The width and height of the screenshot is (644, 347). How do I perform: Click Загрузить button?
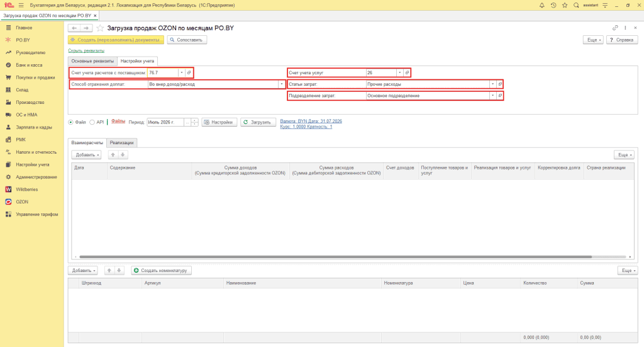click(258, 122)
